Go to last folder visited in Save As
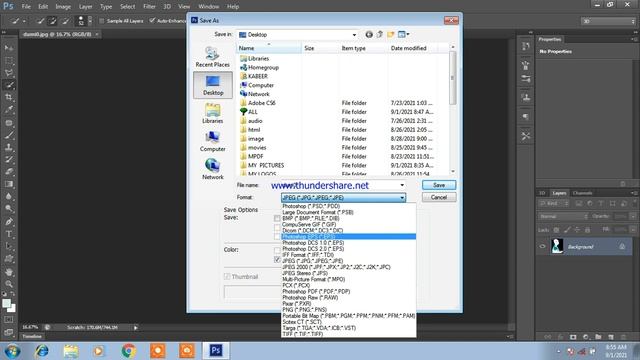This screenshot has height=360, width=640. [x=369, y=34]
